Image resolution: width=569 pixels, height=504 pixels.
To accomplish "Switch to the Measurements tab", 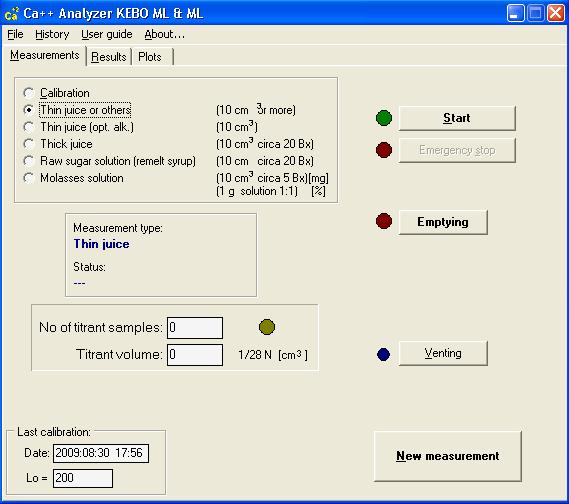I will tap(44, 56).
